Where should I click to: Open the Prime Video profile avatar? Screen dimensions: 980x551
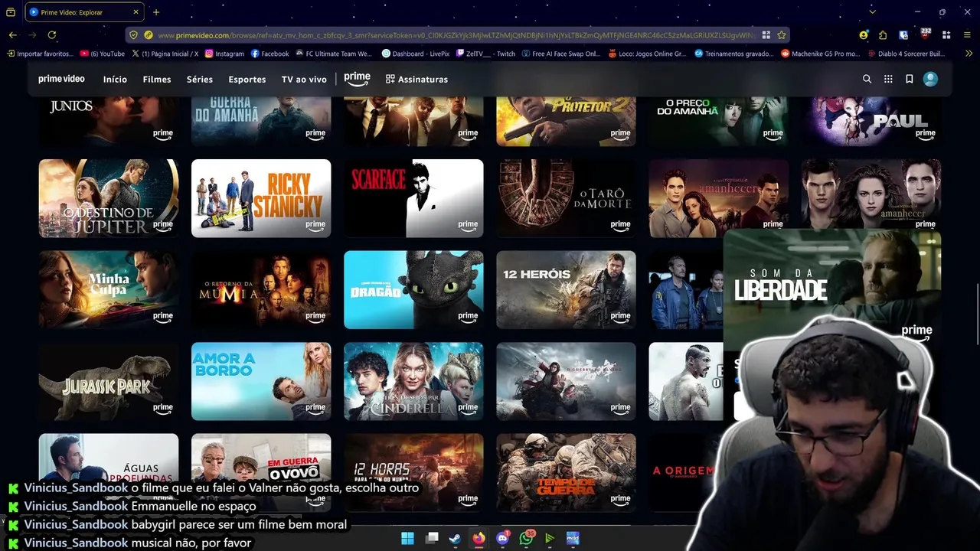[x=930, y=79]
